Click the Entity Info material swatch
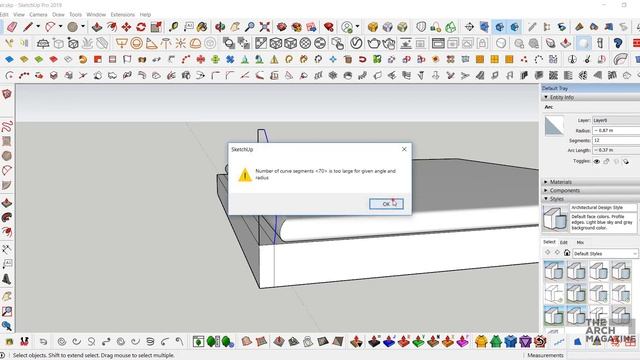The height and width of the screenshot is (360, 640). 554,125
